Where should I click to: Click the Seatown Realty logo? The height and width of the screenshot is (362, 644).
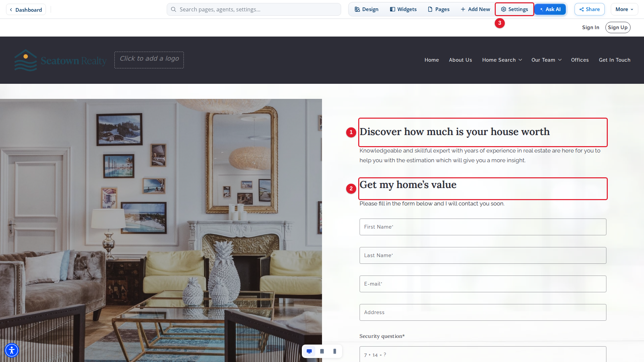click(x=60, y=60)
